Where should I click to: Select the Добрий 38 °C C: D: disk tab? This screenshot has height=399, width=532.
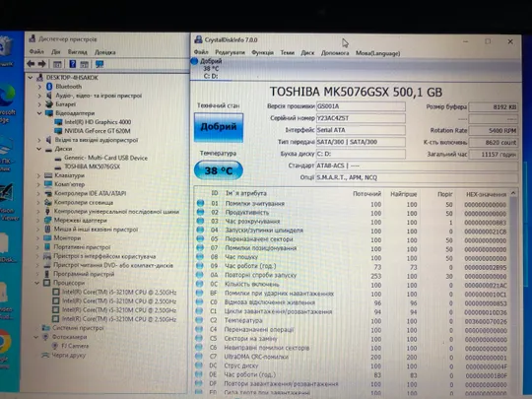point(211,69)
